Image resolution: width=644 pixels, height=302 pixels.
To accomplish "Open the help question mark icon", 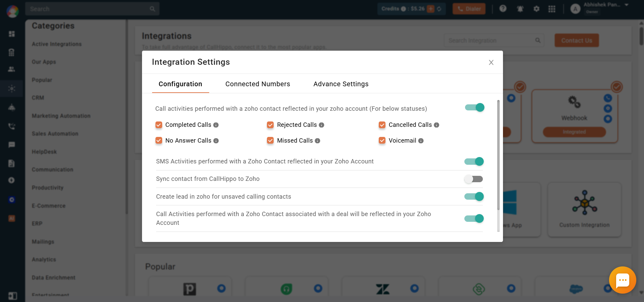I will click(x=503, y=9).
